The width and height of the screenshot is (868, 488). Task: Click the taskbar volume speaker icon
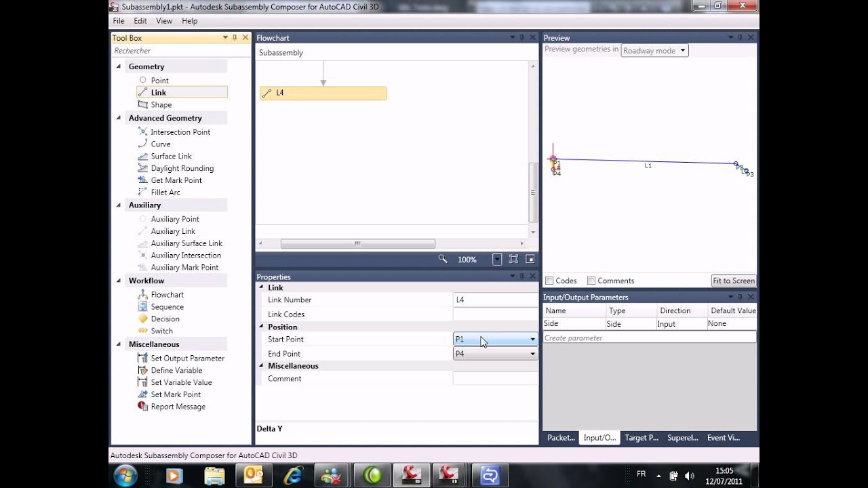(x=690, y=476)
